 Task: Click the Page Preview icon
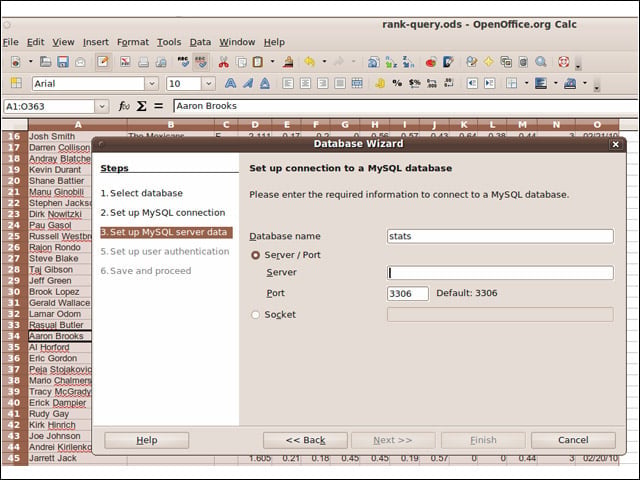pos(161,62)
